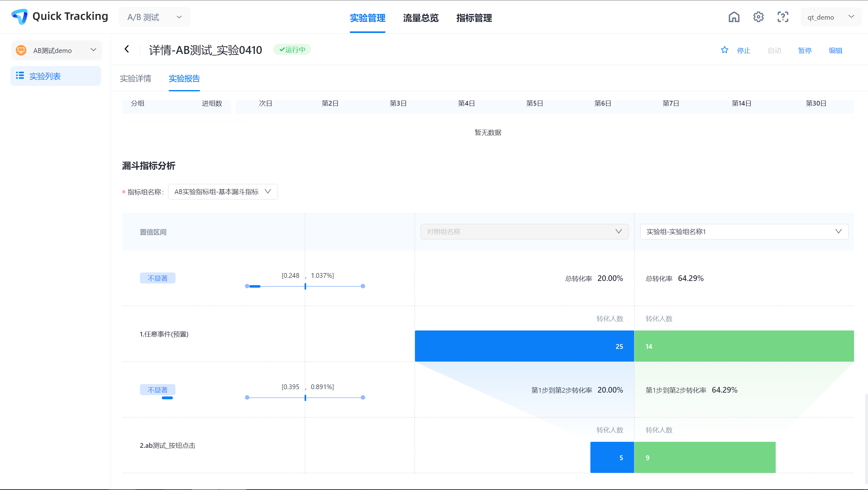
Task: Click the blue bar showing 25 conversions
Action: click(524, 346)
